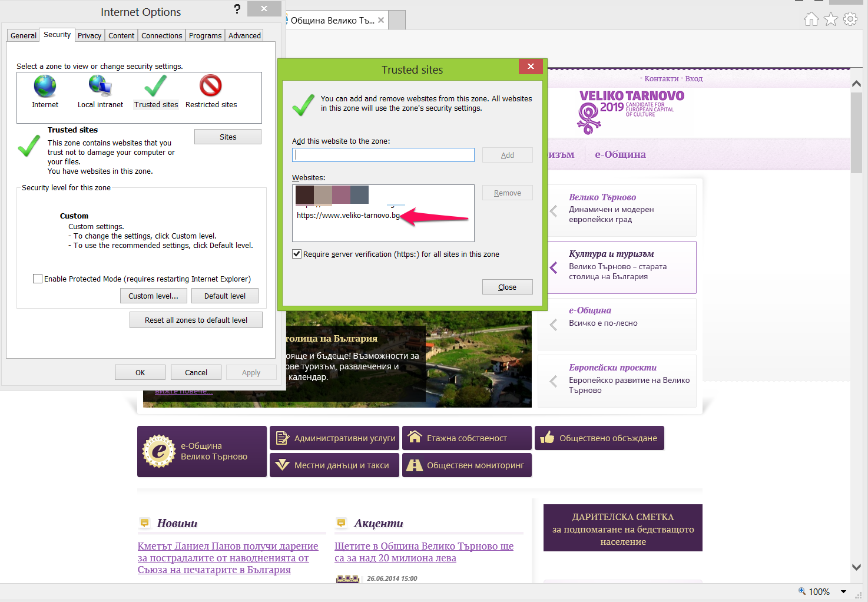
Task: Switch to the Connections tab
Action: coord(162,35)
